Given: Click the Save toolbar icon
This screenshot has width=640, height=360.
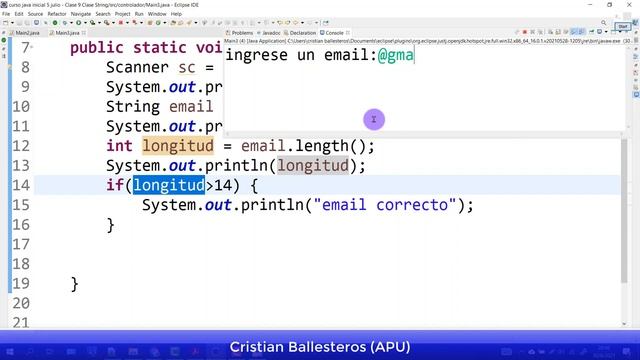Looking at the screenshot, I should pyautogui.click(x=19, y=23).
